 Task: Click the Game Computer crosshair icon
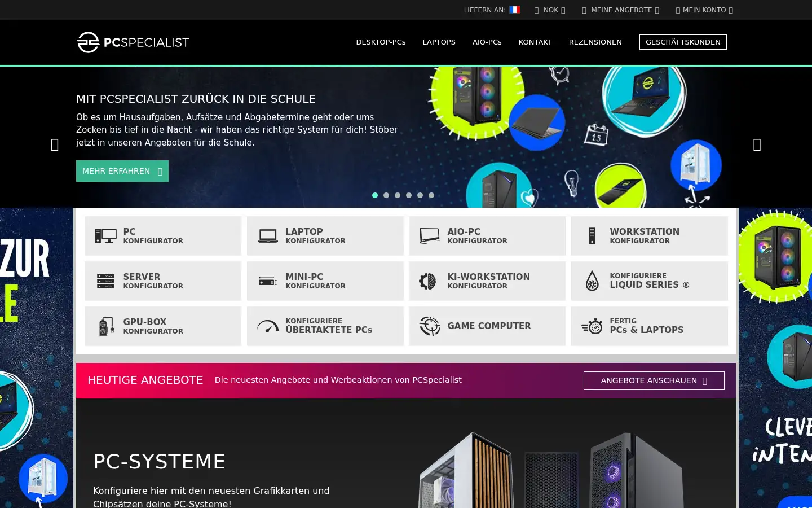430,326
